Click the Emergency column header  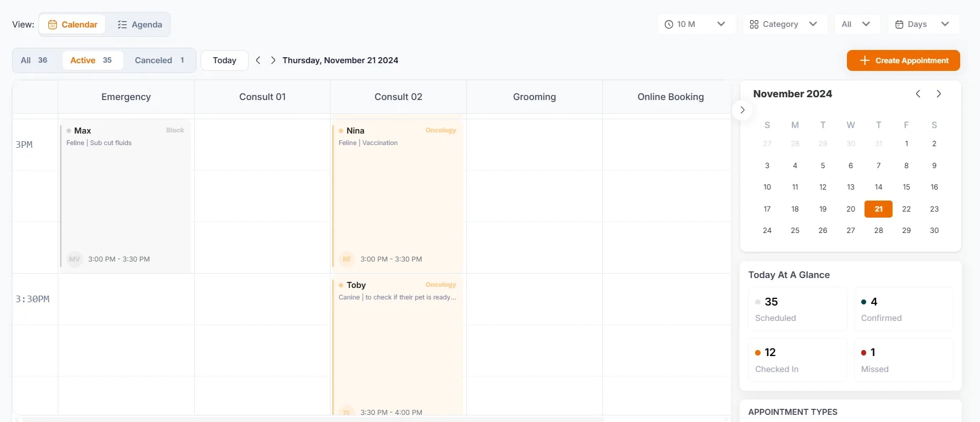pyautogui.click(x=126, y=97)
